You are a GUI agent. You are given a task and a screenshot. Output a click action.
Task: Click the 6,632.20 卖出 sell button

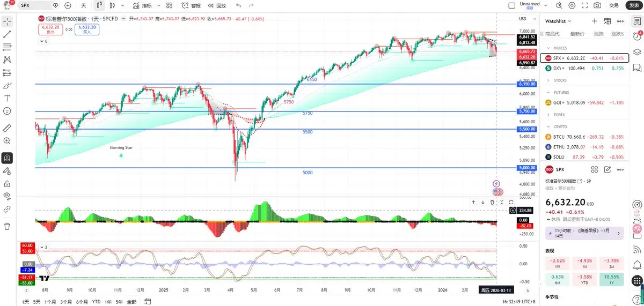(50, 29)
